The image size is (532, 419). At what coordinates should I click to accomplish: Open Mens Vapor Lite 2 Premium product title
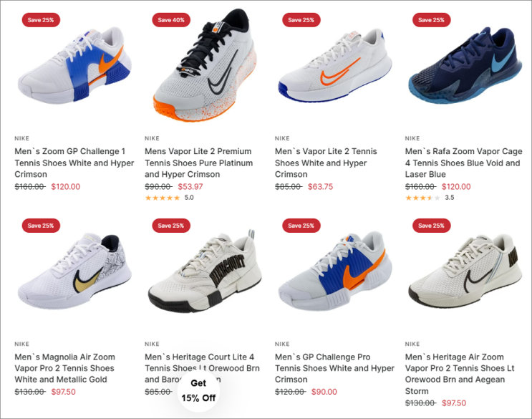click(198, 163)
